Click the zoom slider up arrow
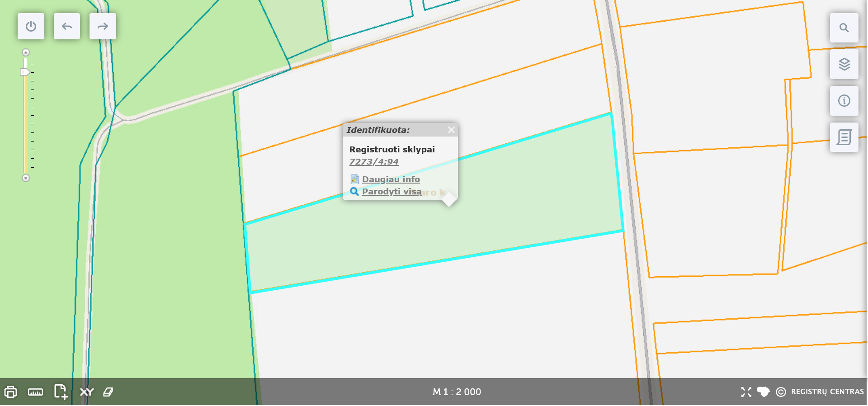 (x=26, y=52)
